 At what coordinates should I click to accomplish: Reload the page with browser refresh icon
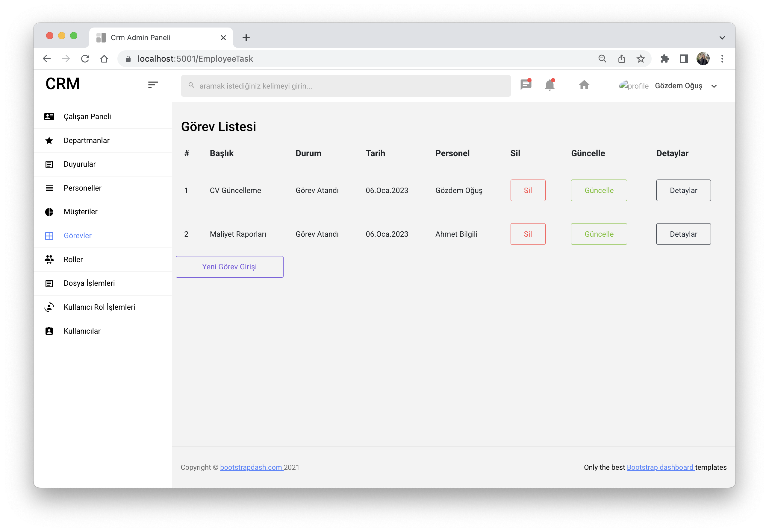(85, 59)
